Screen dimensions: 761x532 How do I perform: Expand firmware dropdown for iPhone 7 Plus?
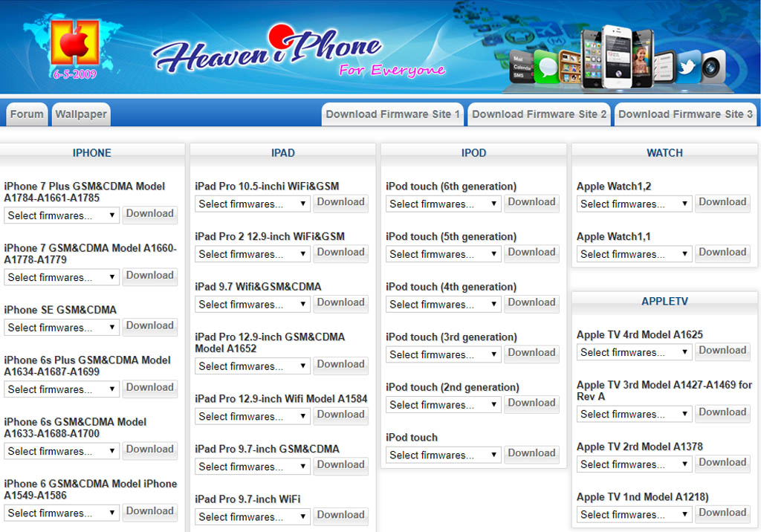coord(62,215)
